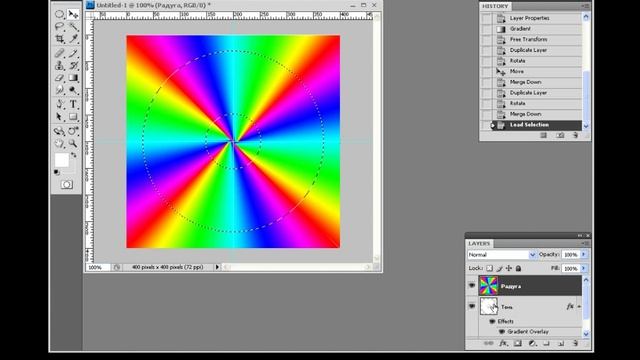
Task: Select the Type tool
Action: (73, 104)
